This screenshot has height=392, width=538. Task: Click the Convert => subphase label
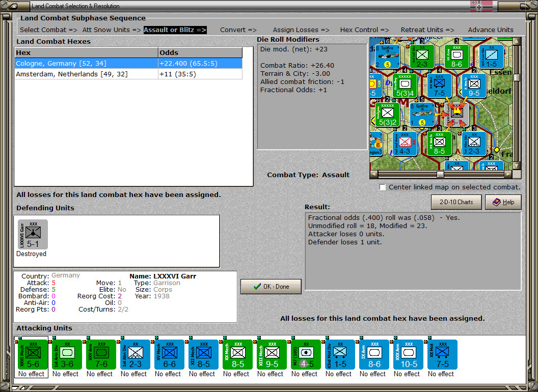pyautogui.click(x=238, y=30)
